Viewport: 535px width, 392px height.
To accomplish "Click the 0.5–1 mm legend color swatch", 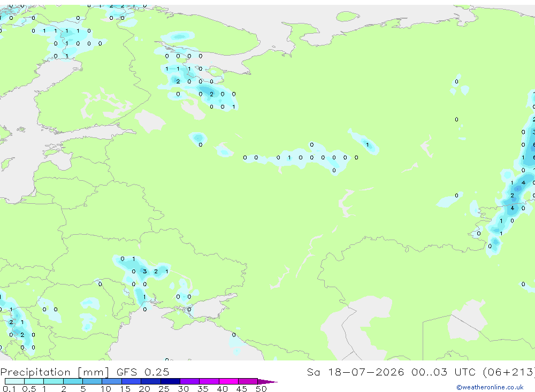I will (x=34, y=381).
